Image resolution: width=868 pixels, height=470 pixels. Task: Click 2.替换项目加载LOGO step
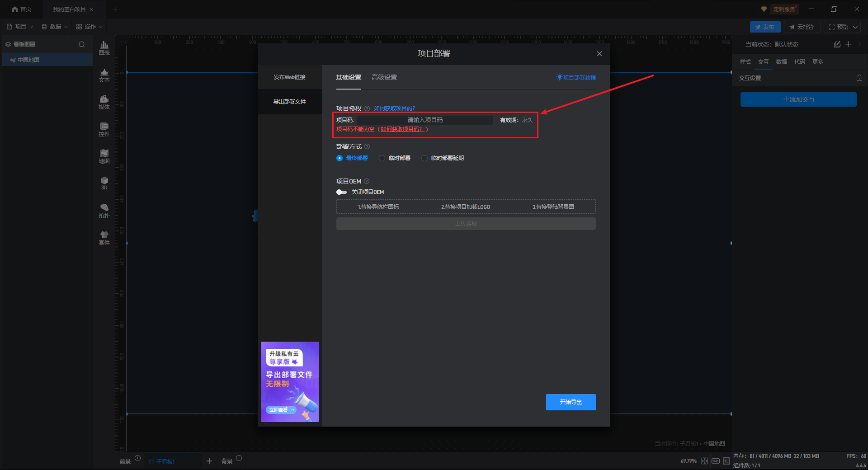click(x=466, y=207)
